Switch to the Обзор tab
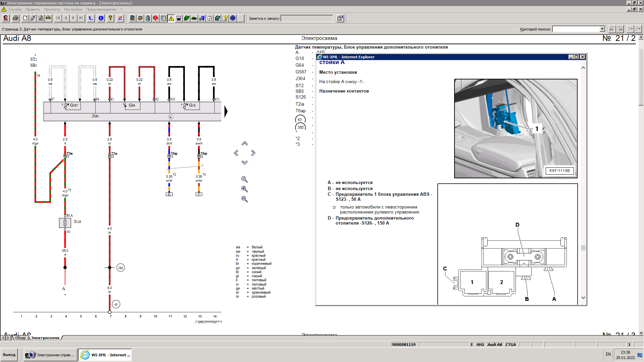This screenshot has height=362, width=644. [x=20, y=338]
